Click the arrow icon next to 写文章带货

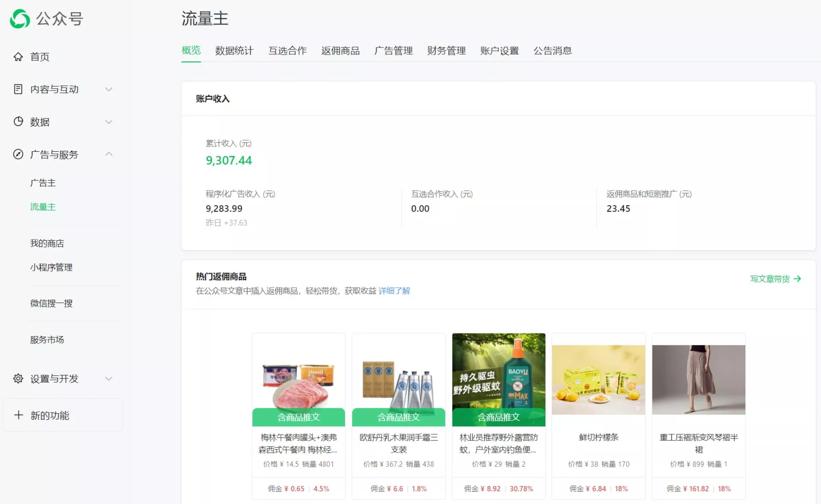tap(798, 279)
